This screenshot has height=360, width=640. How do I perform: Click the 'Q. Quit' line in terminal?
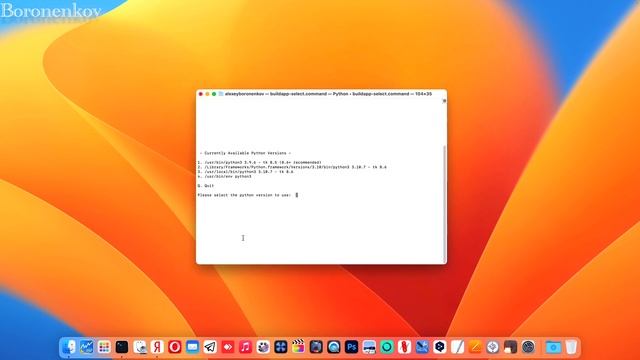tap(206, 186)
